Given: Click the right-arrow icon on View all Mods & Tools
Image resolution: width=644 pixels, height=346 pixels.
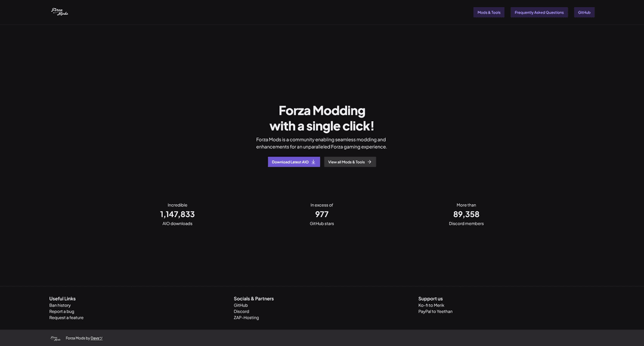Looking at the screenshot, I should [369, 162].
